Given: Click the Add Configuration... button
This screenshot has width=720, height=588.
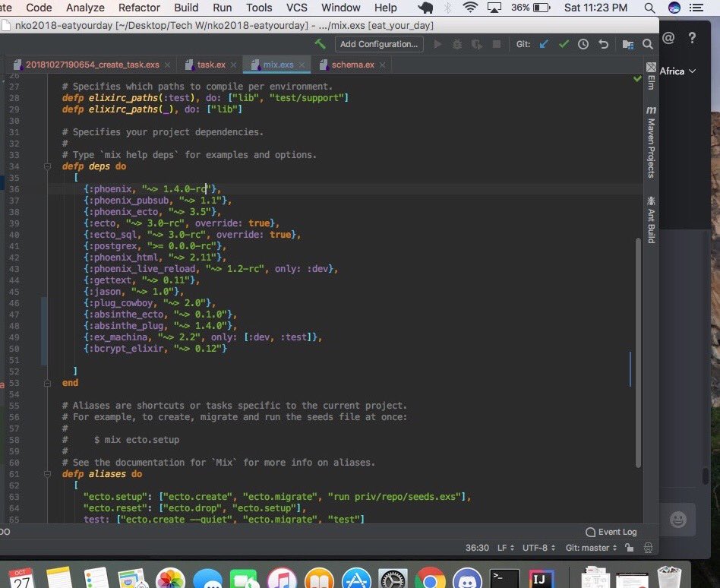Looking at the screenshot, I should 379,44.
